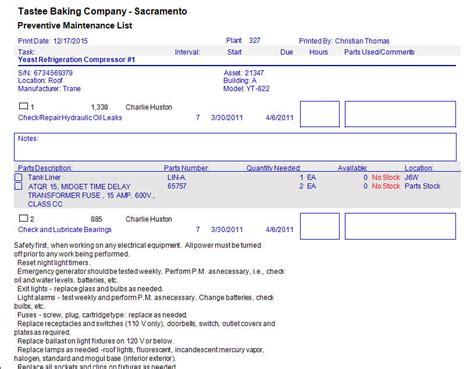Click location J6W
The height and width of the screenshot is (369, 474).
(x=411, y=177)
